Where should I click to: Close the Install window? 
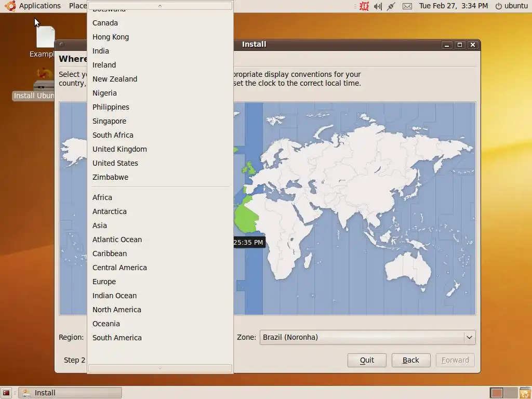[x=473, y=45]
